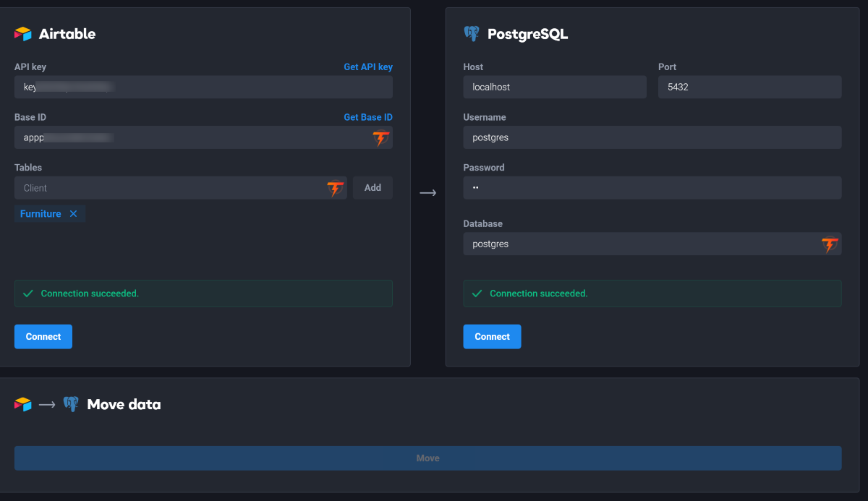Click the Airtable logo icon

pyautogui.click(x=23, y=34)
